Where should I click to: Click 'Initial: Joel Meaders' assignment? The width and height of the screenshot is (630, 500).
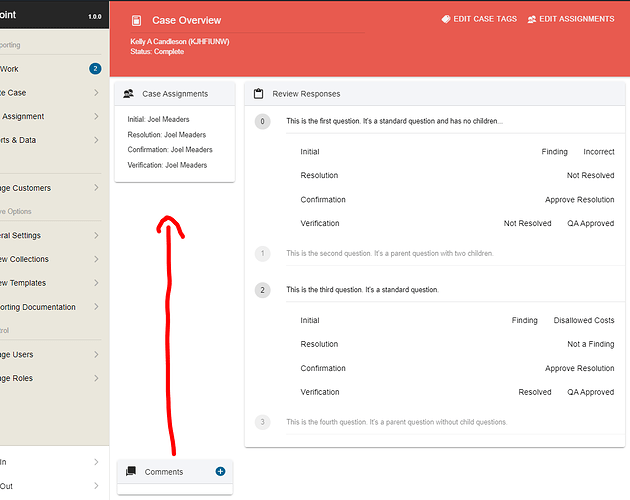click(158, 119)
